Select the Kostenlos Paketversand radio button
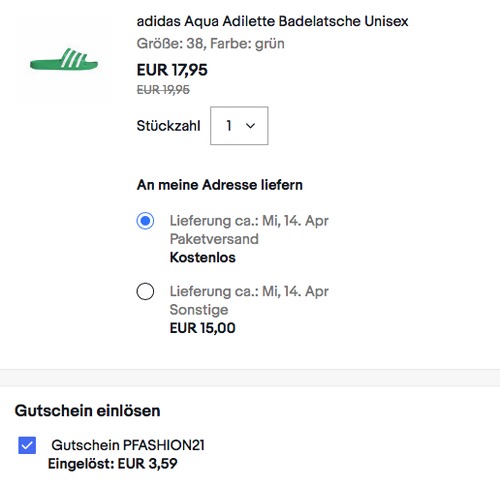The height and width of the screenshot is (486, 500). tap(145, 221)
